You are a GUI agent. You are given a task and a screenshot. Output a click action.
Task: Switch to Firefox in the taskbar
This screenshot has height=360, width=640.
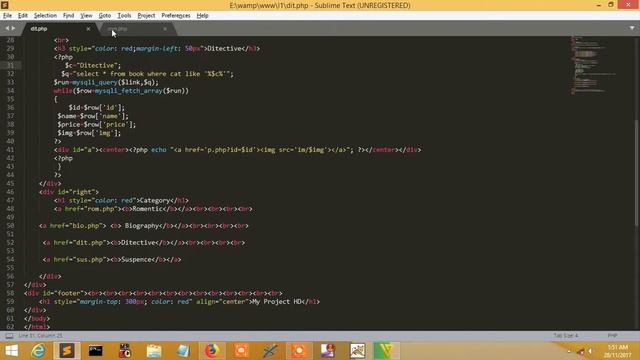[212, 351]
